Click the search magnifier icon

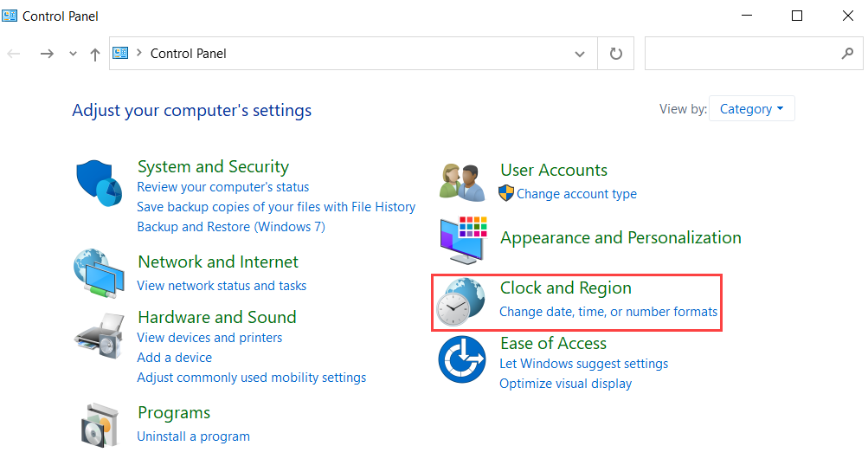point(847,53)
